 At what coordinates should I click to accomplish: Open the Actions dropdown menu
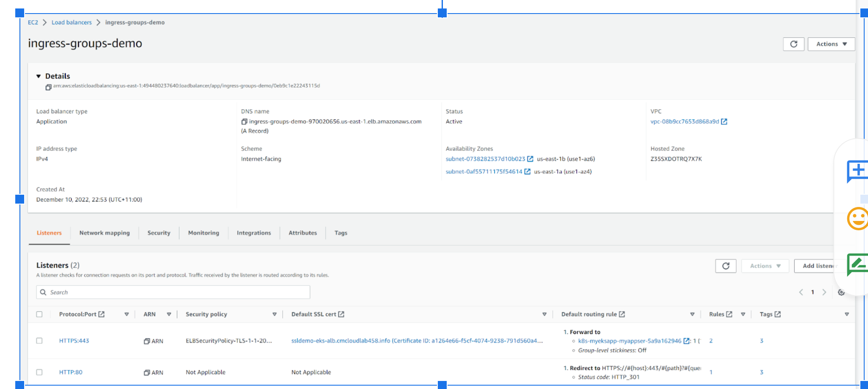(x=831, y=44)
